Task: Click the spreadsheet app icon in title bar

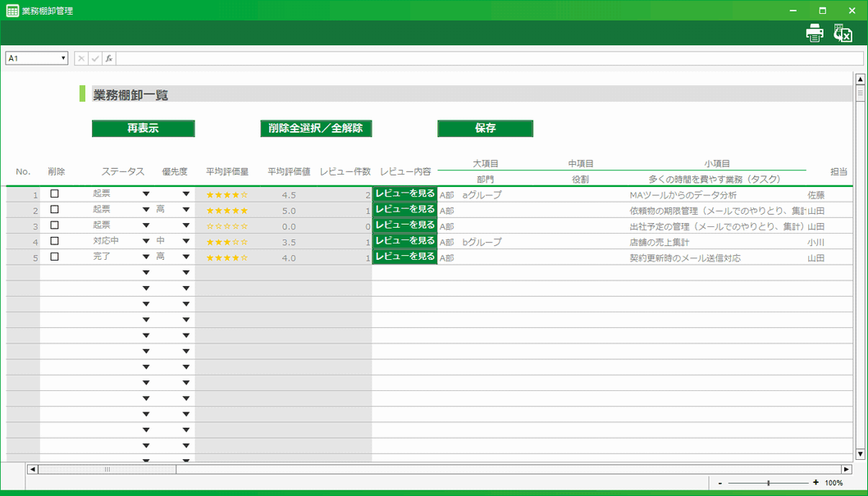Action: click(x=11, y=11)
